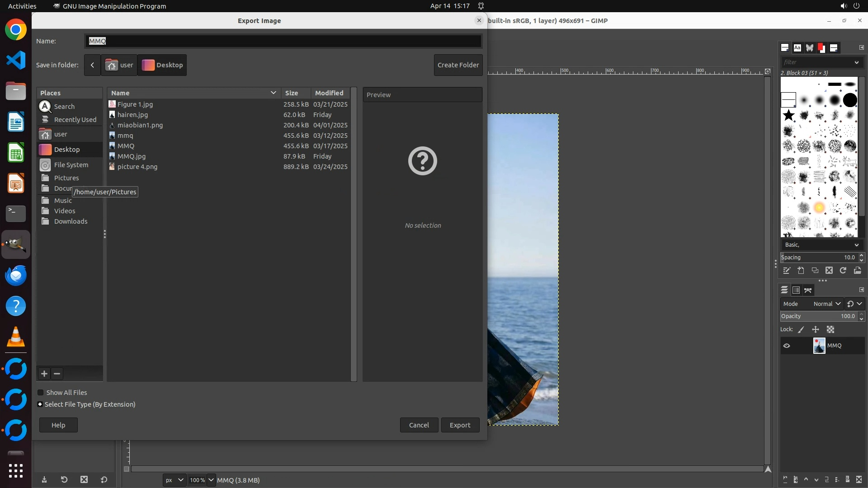Add bookmark with plus icon under Places
This screenshot has width=868, height=488.
click(44, 374)
